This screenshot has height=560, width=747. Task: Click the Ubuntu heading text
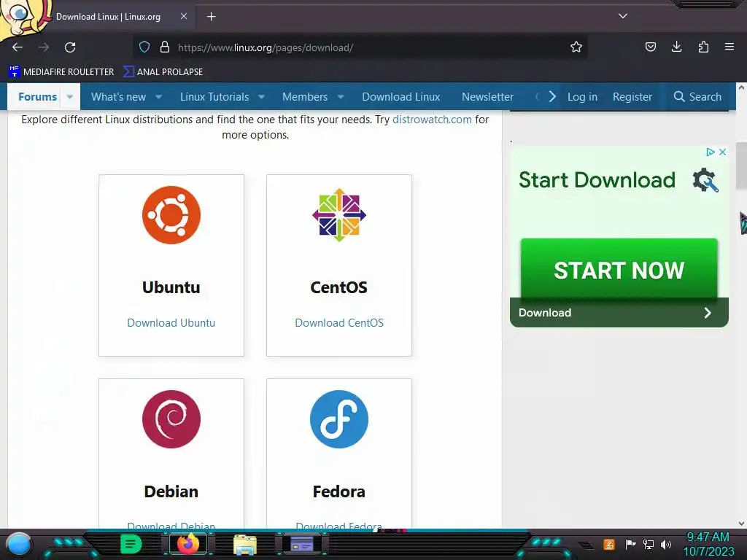(171, 287)
